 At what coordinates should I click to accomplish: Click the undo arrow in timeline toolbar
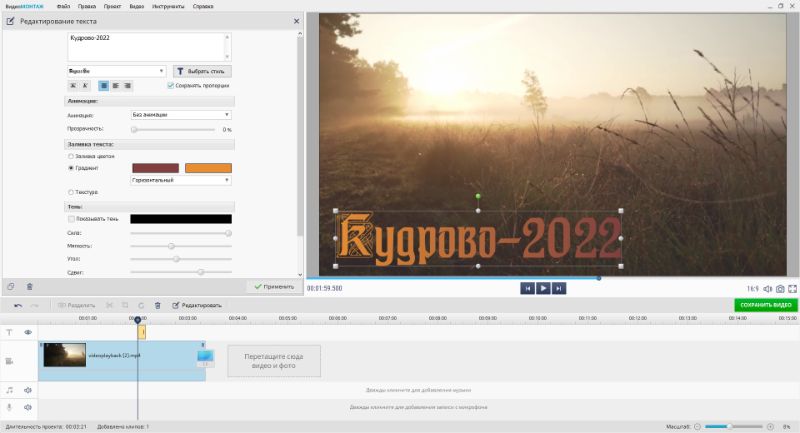pyautogui.click(x=17, y=305)
